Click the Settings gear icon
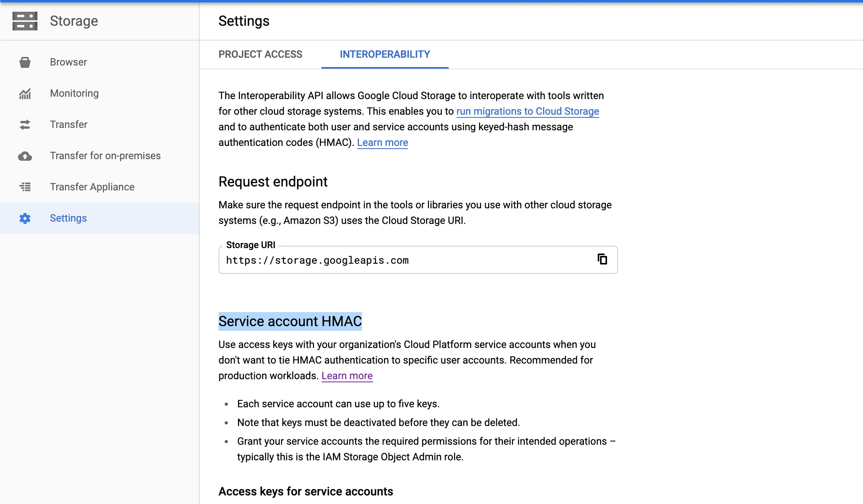863x504 pixels. pos(25,218)
